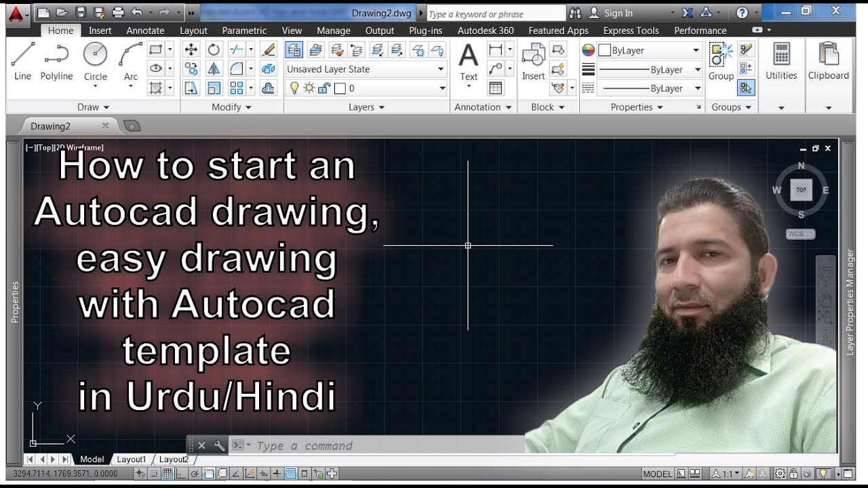Open the Help question mark icon
Viewport: 868px width, 488px height.
[742, 13]
